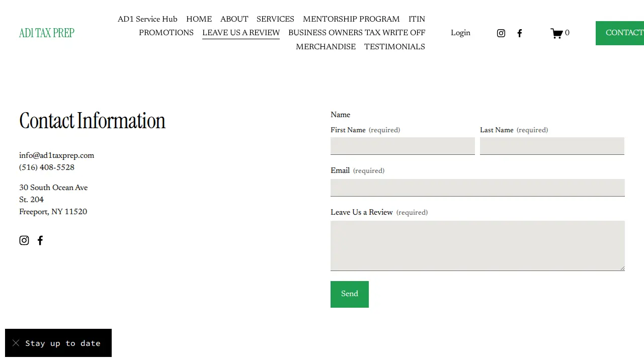Viewport: 644px width, 362px height.
Task: Navigate to the HOME page
Action: point(199,19)
